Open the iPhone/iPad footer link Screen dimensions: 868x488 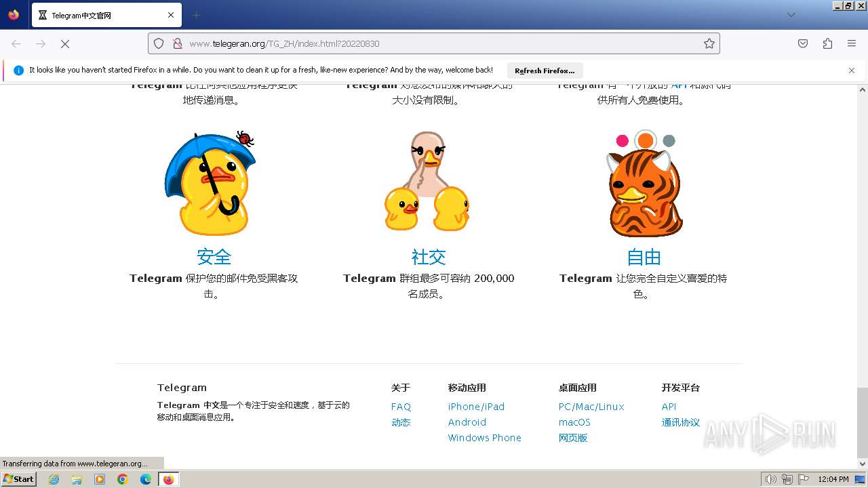(x=476, y=407)
